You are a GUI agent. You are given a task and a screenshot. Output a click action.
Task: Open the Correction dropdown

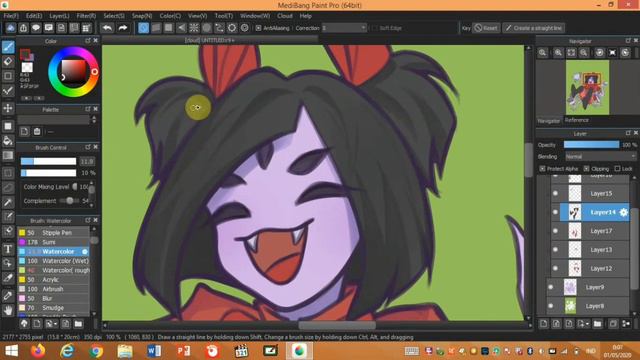coord(344,28)
